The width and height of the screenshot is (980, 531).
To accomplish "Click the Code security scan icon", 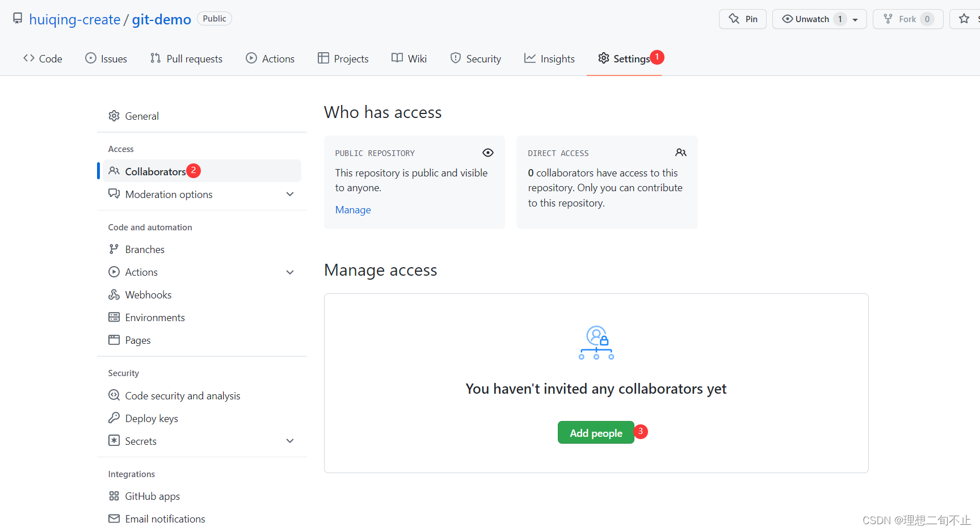I will [x=114, y=395].
